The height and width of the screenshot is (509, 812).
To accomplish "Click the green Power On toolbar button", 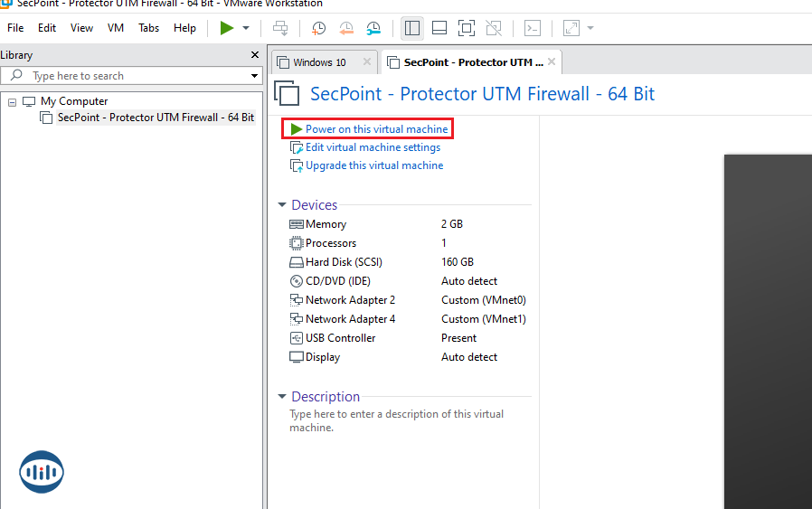I will point(226,28).
